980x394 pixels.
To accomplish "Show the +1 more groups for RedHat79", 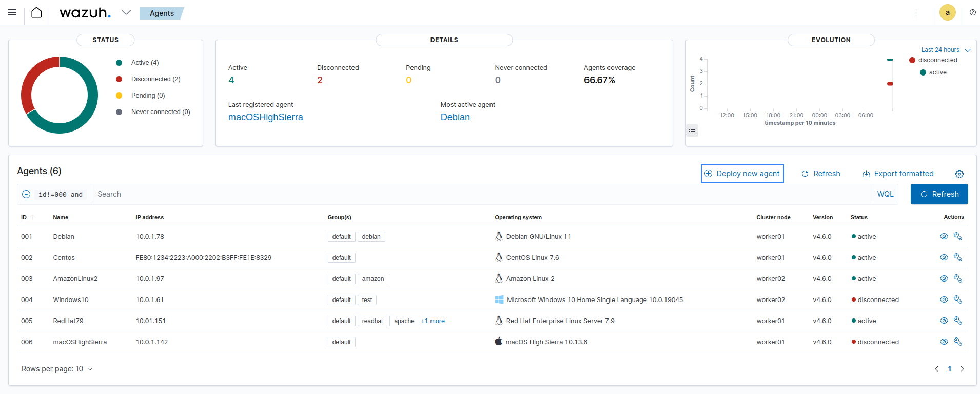I will tap(433, 321).
